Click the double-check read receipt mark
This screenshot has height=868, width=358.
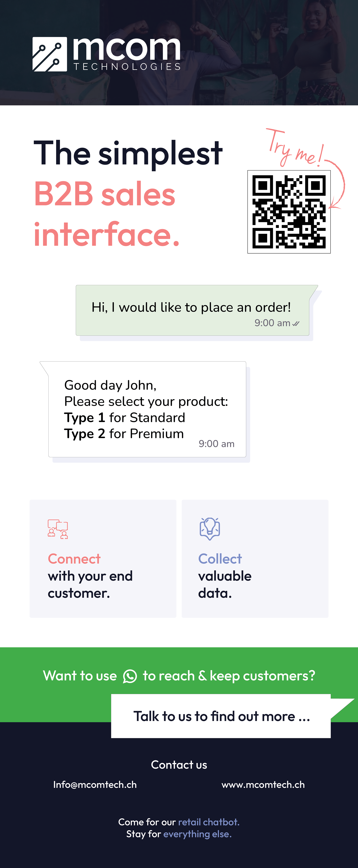tap(296, 323)
